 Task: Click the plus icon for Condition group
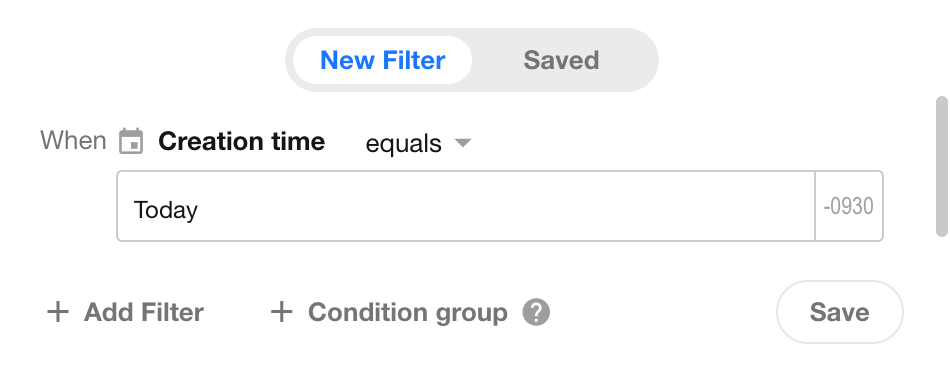coord(281,313)
